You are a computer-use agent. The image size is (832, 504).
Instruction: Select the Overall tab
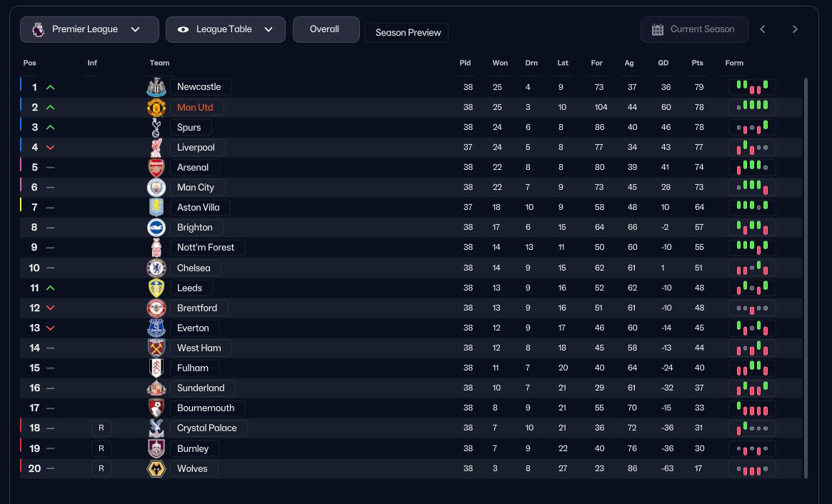pyautogui.click(x=325, y=29)
